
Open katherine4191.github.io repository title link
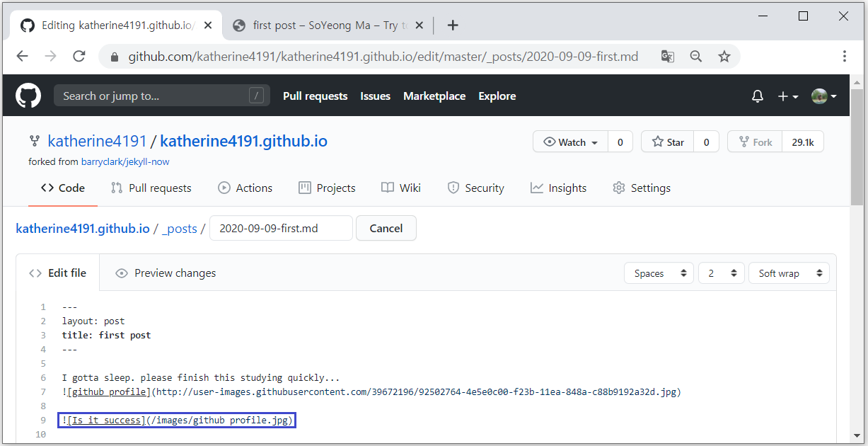pos(243,142)
